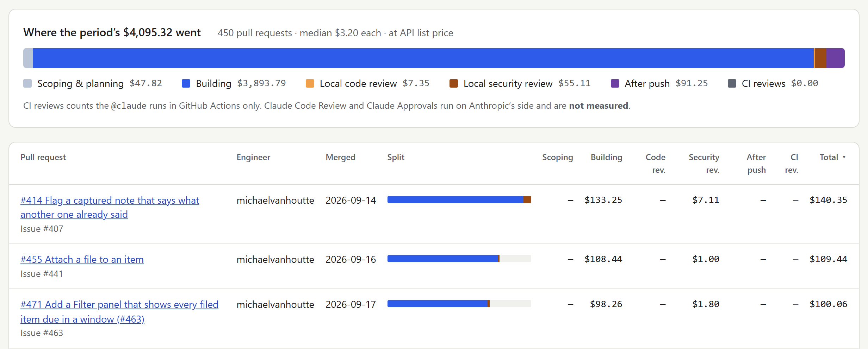Open pull request #471 Add a Filter panel link
This screenshot has width=868, height=349.
pyautogui.click(x=119, y=312)
